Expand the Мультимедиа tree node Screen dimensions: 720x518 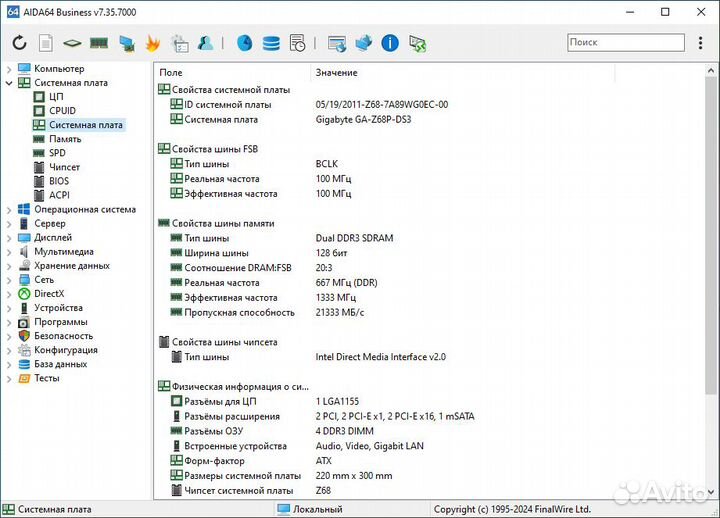pyautogui.click(x=9, y=252)
